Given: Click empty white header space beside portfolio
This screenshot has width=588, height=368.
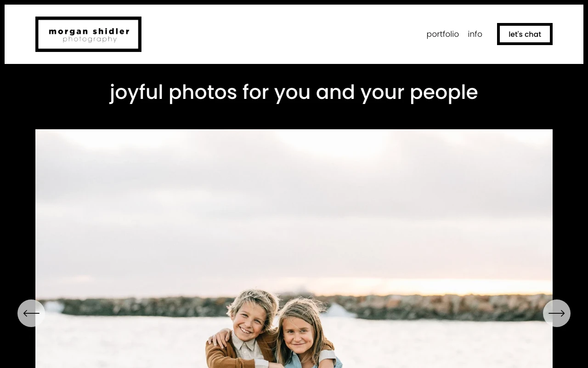Looking at the screenshot, I should pos(285,34).
